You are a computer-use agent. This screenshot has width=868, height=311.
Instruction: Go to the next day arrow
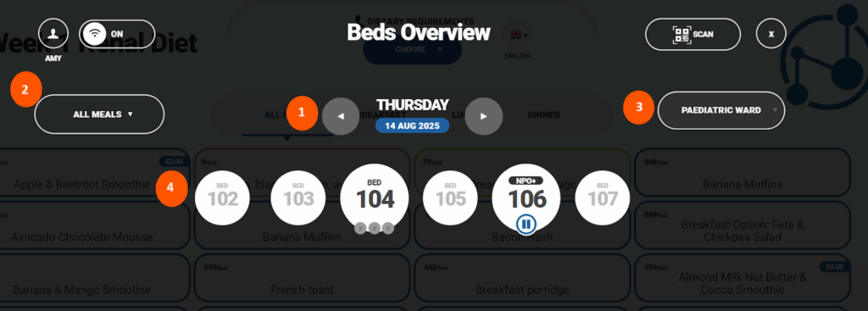tap(484, 115)
